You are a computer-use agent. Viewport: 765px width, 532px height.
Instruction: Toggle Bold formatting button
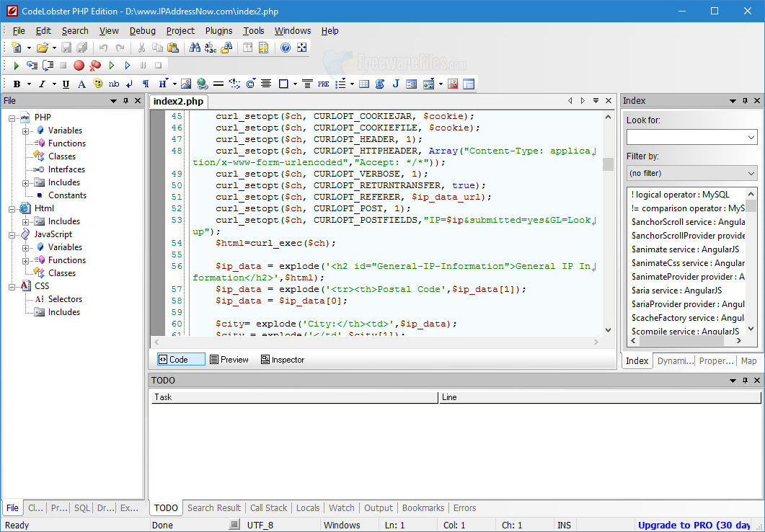[x=17, y=84]
